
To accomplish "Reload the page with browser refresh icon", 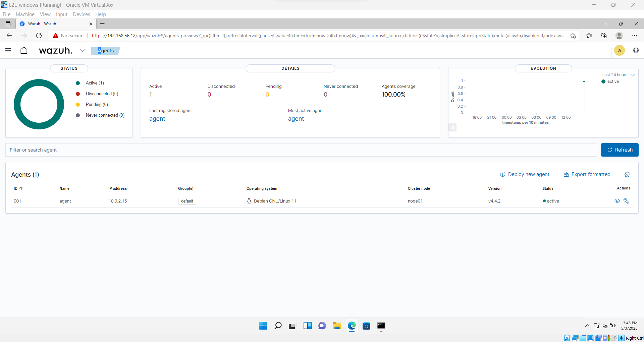I will tap(39, 36).
